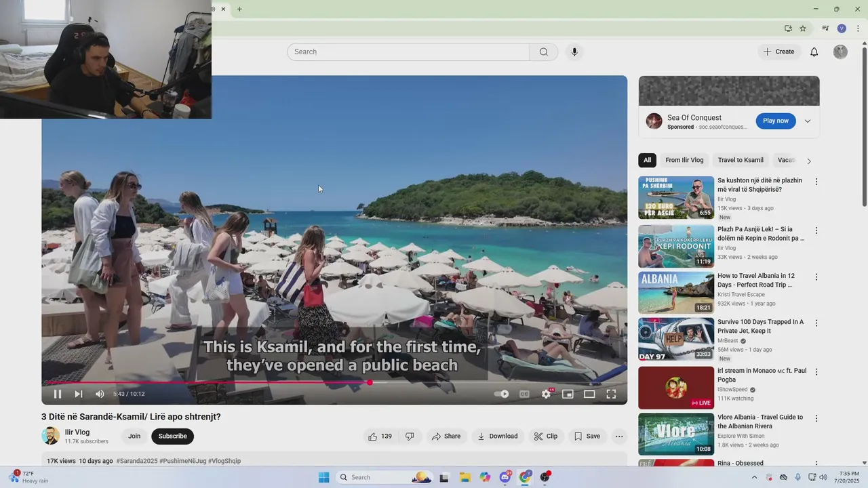868x488 pixels.
Task: Open options for Survive 100 Days video
Action: pos(816,323)
